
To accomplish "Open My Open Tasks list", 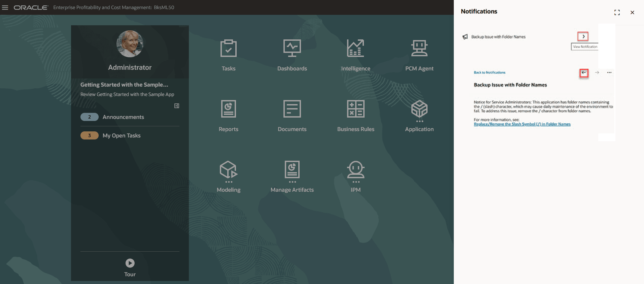I will (122, 135).
